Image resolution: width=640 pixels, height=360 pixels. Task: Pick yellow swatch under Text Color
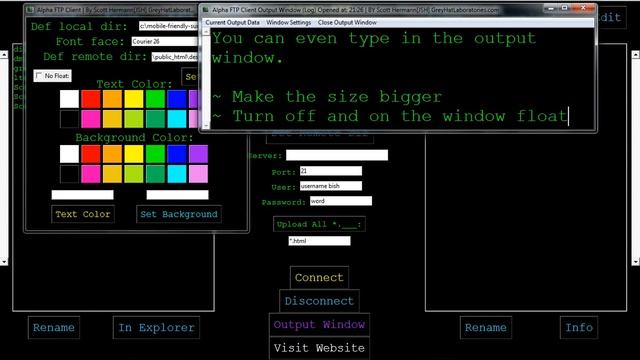(134, 99)
